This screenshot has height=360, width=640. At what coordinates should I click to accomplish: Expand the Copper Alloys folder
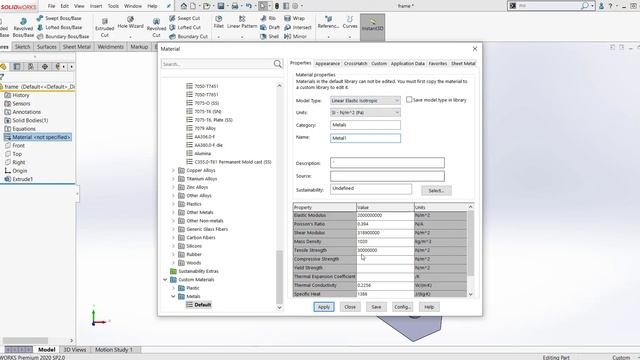tap(173, 170)
